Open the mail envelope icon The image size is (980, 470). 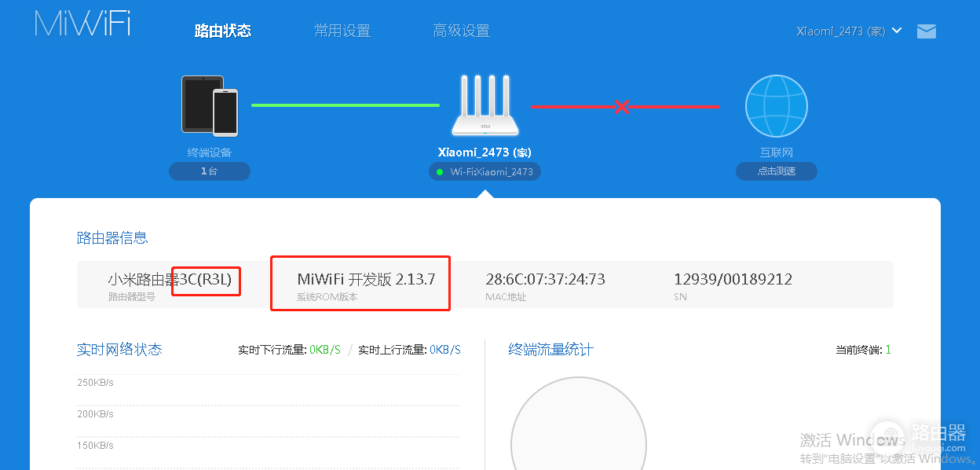pos(927,31)
